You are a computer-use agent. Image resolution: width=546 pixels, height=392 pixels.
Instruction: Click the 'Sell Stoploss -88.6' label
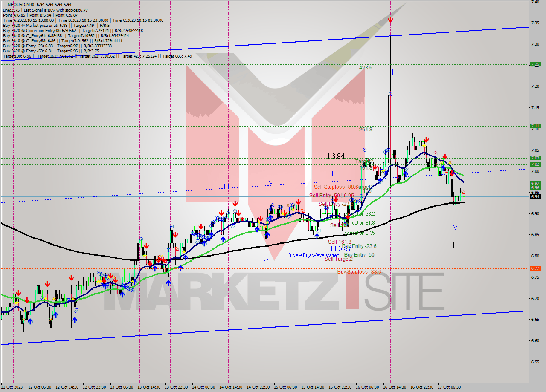[x=335, y=187]
